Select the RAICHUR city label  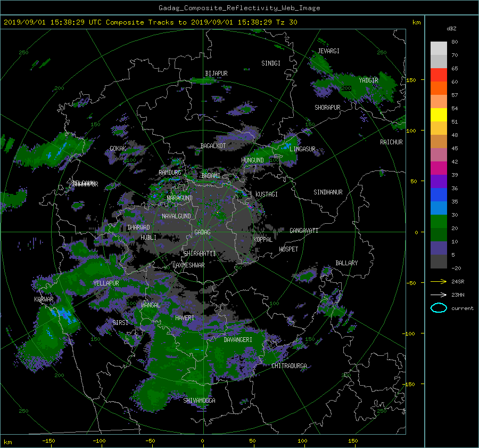[x=391, y=142]
